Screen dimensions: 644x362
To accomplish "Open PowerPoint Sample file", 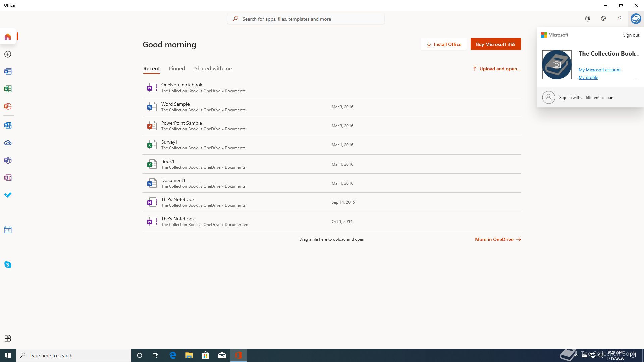I will 332,126.
